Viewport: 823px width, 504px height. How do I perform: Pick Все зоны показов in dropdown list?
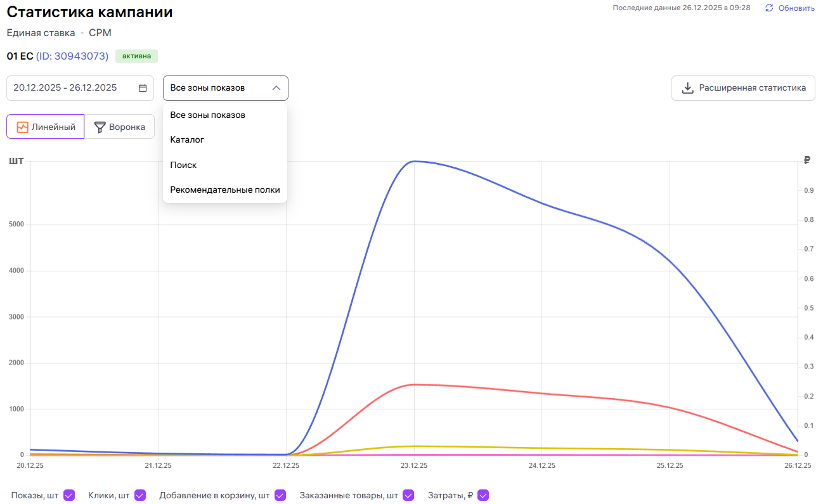pyautogui.click(x=207, y=115)
